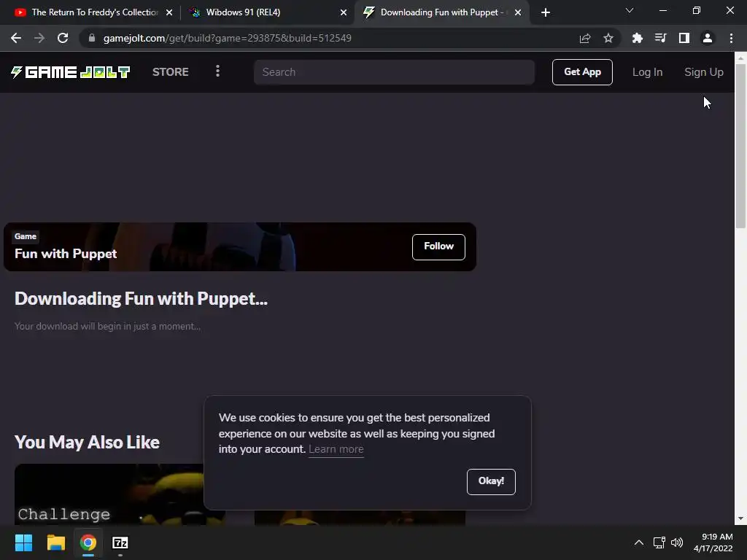Reload the Game Jolt page
The height and width of the screenshot is (560, 747).
[63, 38]
